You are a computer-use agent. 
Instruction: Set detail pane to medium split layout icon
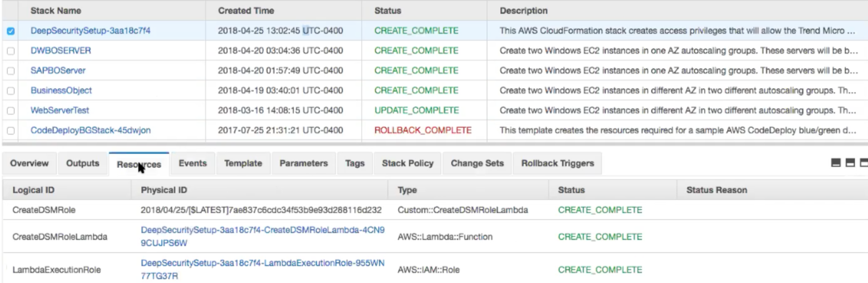850,163
